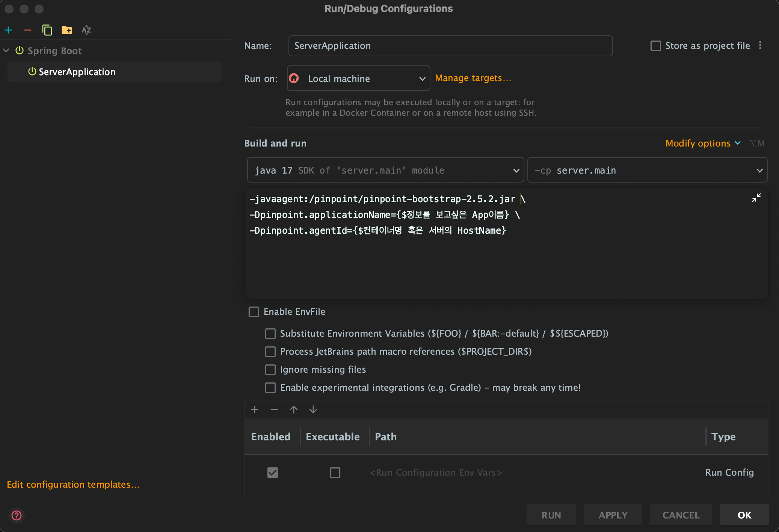Open the Modify options menu
This screenshot has height=532, width=779.
pos(702,143)
